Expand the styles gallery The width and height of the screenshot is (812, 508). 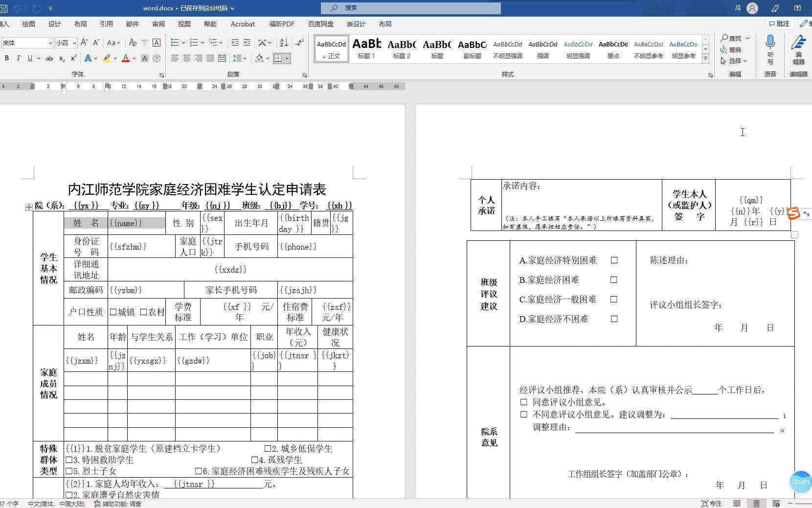click(x=705, y=59)
